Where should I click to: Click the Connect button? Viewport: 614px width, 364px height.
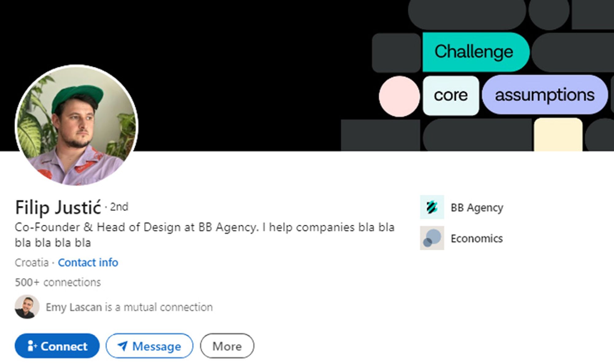[57, 346]
